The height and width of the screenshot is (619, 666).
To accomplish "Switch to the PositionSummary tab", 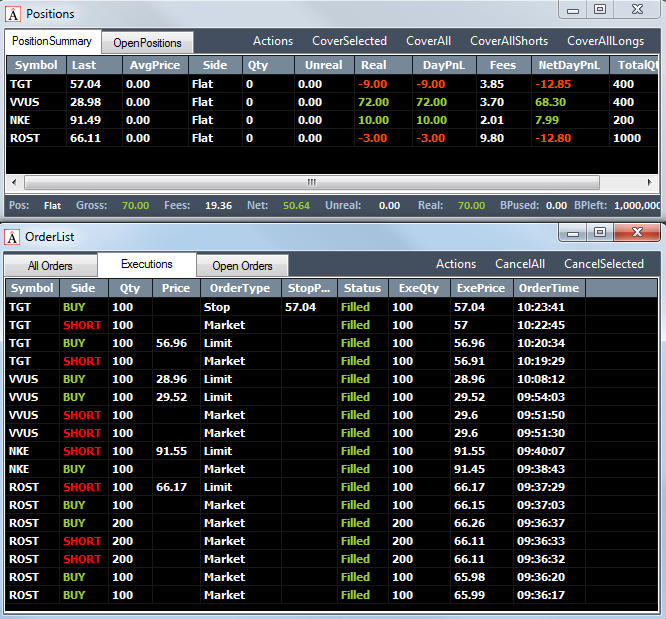I will tap(52, 41).
